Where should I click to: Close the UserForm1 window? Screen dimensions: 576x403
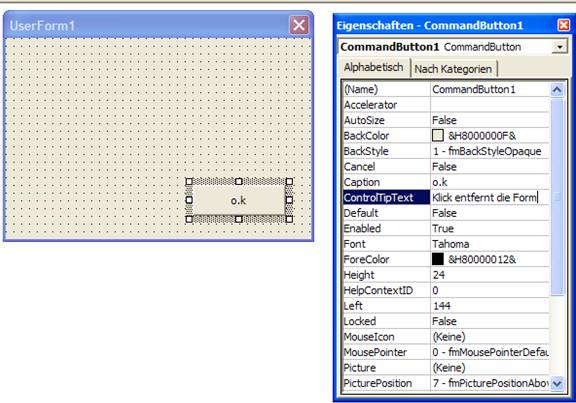tap(299, 25)
